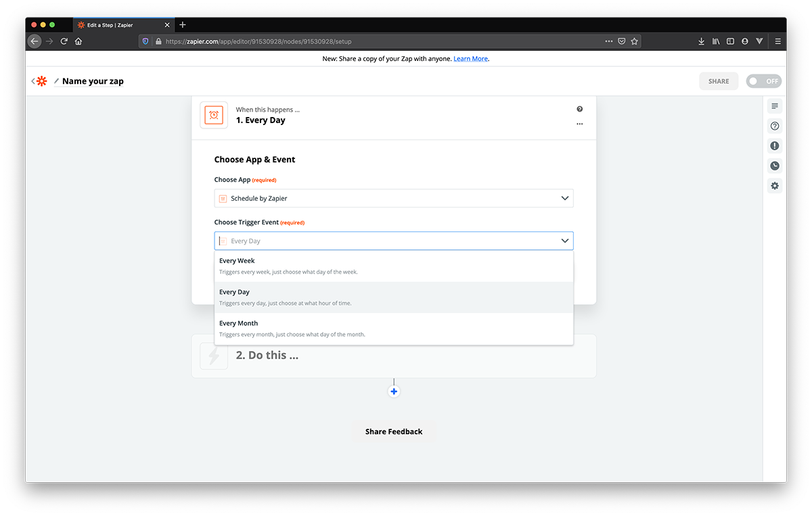Open the help question mark in step header
Screen dimensions: 812x516
579,109
